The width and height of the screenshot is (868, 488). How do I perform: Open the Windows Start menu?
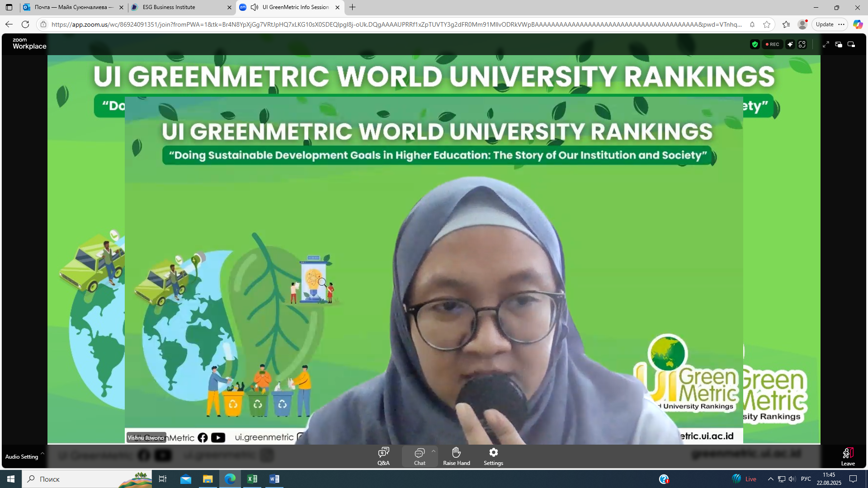point(11,479)
